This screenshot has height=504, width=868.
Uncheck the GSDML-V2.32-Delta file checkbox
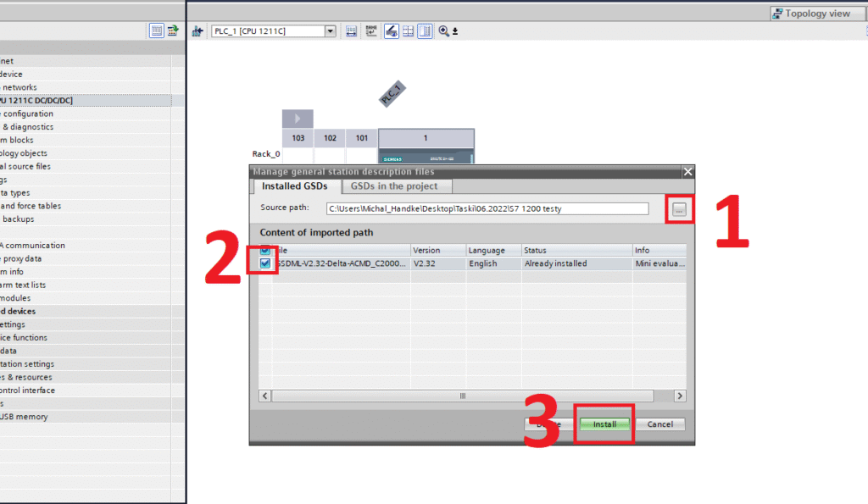pos(266,263)
